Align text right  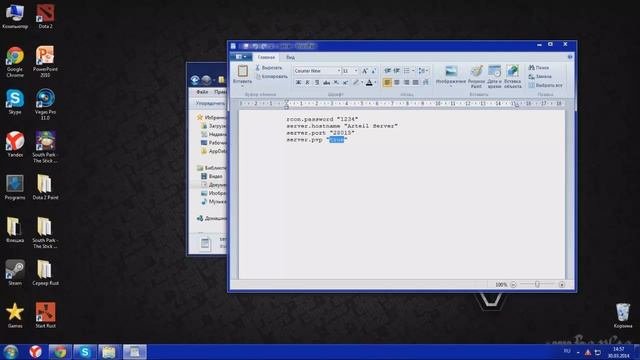406,82
